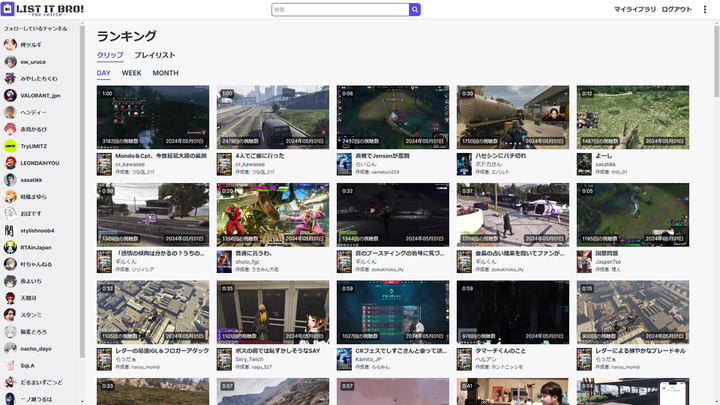Play the よーし clip thumbnail
The width and height of the screenshot is (720, 405).
[633, 117]
